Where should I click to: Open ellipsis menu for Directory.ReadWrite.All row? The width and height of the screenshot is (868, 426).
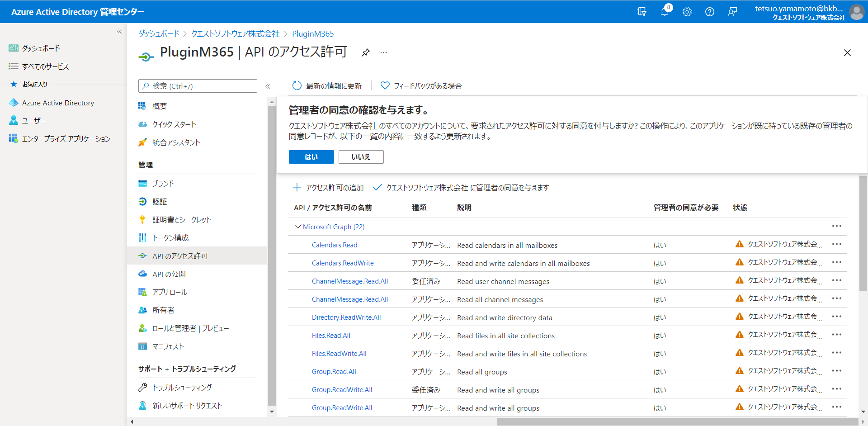click(x=837, y=317)
